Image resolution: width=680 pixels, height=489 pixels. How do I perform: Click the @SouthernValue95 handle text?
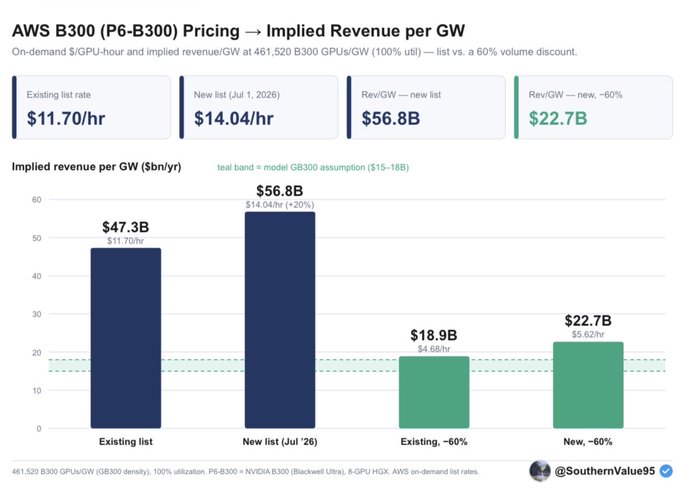(x=605, y=471)
